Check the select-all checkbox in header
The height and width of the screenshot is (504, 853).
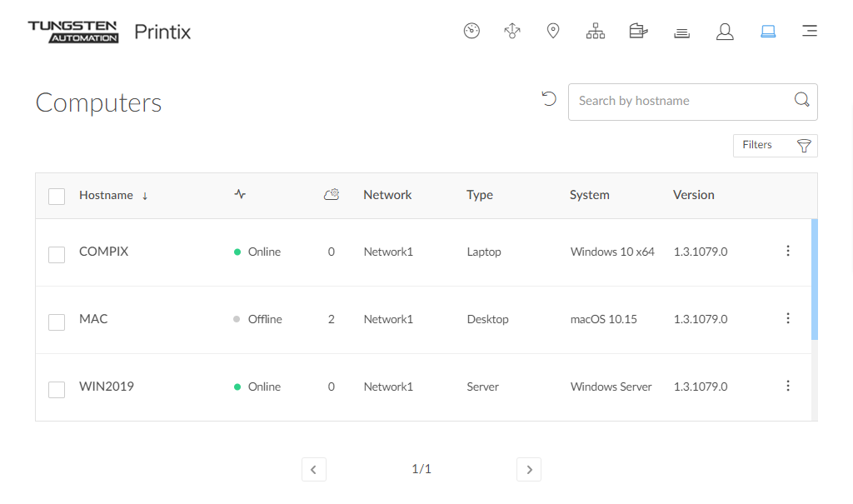tap(57, 197)
